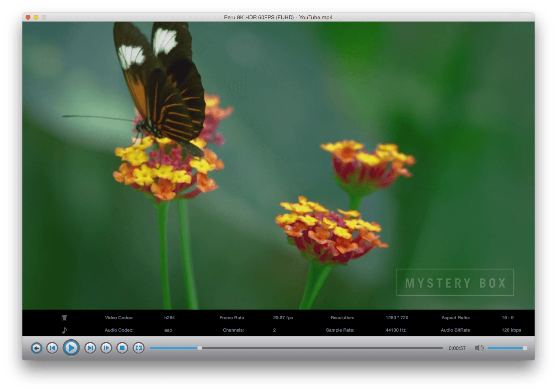Click the film strip video info icon
Viewport: 557px width, 392px height.
(x=64, y=318)
